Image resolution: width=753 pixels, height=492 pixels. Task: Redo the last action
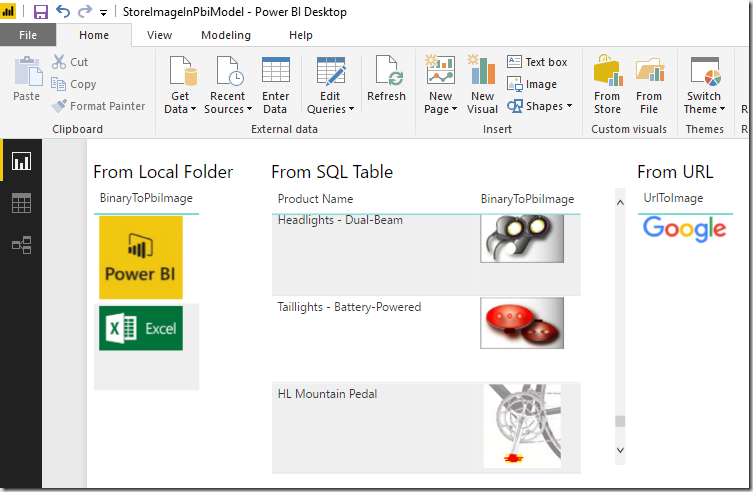click(85, 11)
